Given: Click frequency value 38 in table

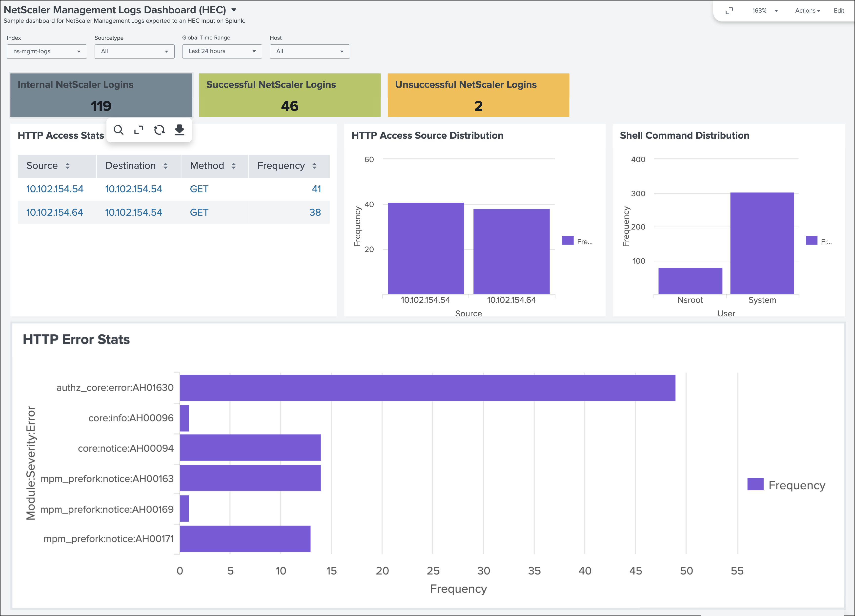Looking at the screenshot, I should 315,212.
